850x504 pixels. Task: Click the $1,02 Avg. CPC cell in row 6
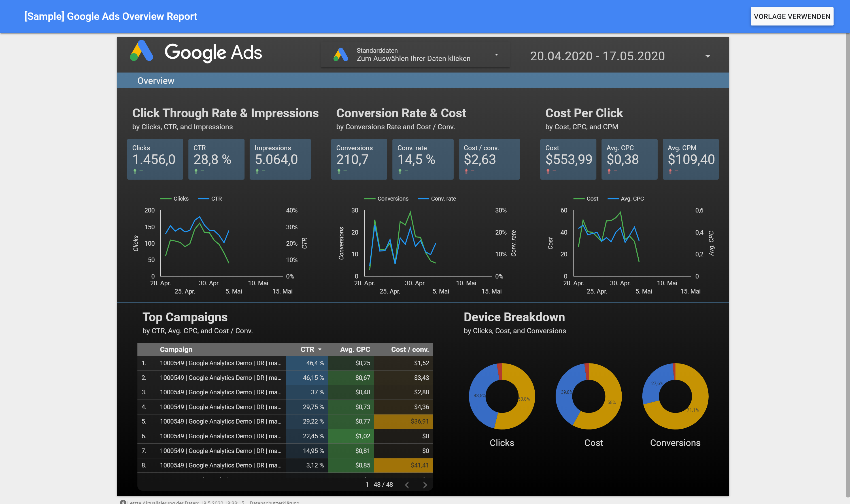tap(351, 436)
